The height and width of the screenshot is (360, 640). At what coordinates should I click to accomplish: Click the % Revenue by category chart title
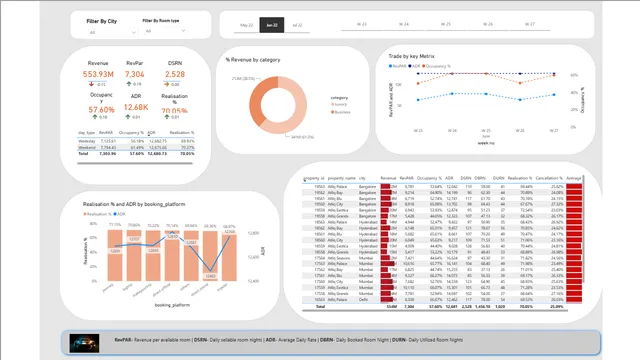253,60
